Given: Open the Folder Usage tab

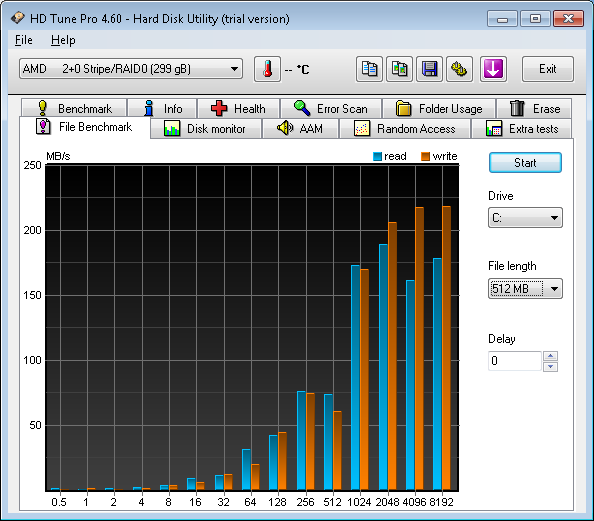Looking at the screenshot, I should click(x=439, y=108).
